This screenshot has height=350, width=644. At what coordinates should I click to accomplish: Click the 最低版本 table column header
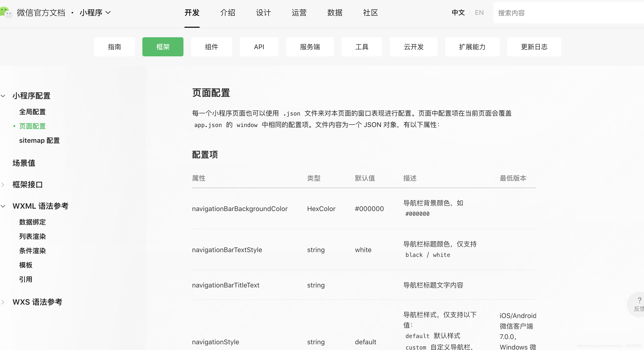pos(513,178)
